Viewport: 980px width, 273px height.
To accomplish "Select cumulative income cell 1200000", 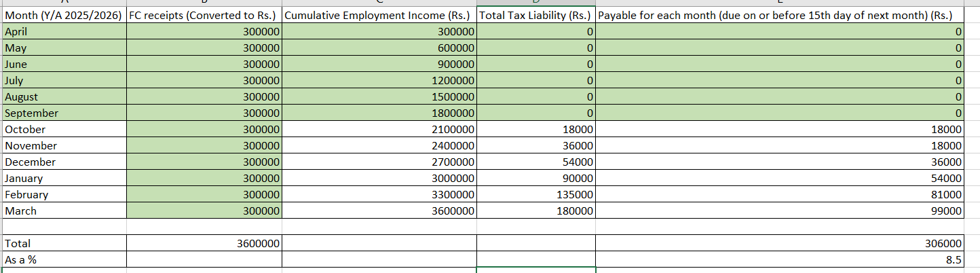I will (x=379, y=81).
